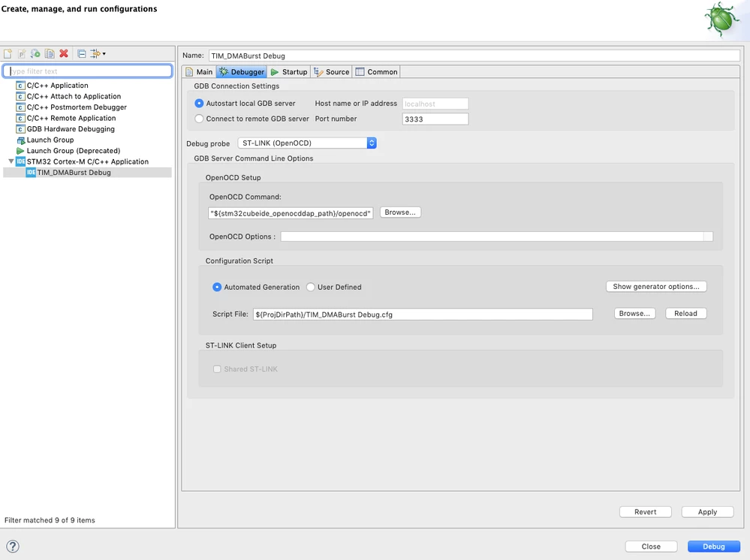Open the filter launch configurations menu

click(98, 53)
